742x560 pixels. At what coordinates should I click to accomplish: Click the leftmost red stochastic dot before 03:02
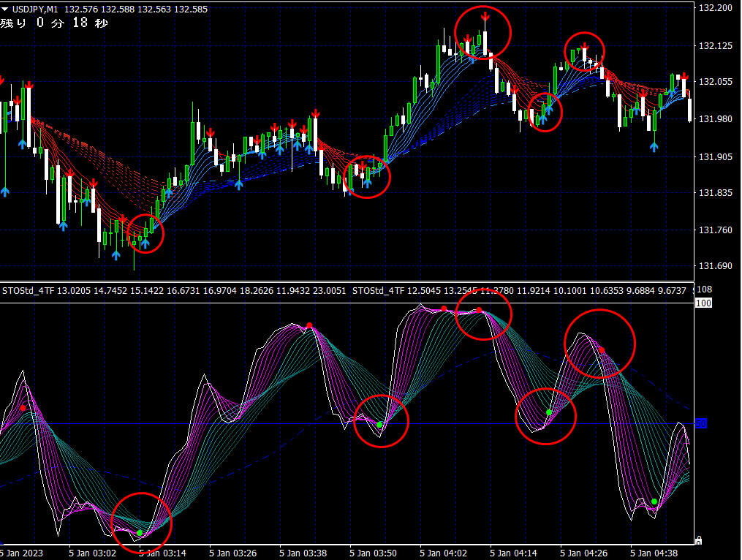[23, 408]
